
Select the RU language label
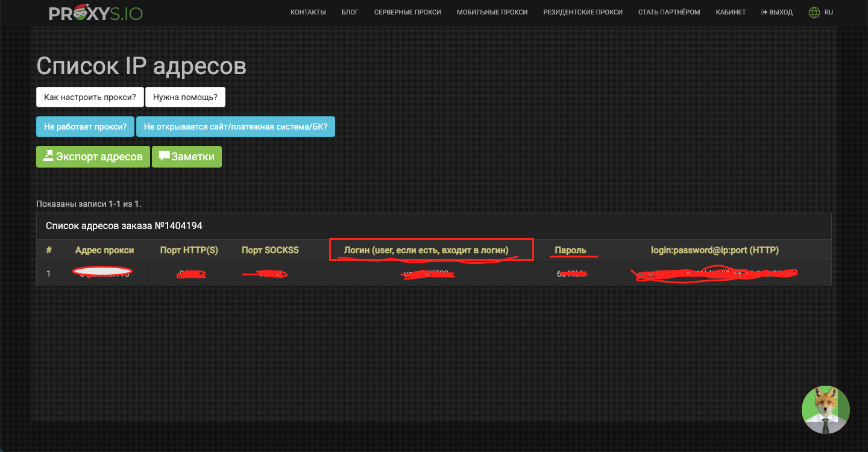[829, 12]
